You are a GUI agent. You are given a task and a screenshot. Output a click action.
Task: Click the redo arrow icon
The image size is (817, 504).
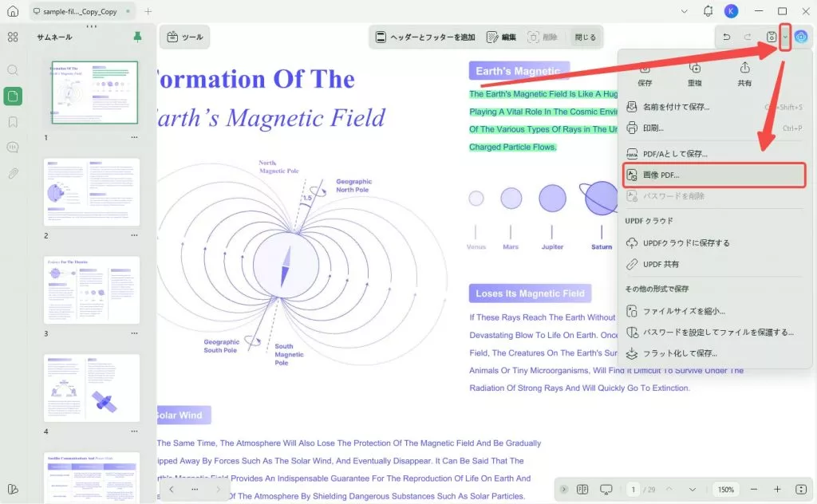(748, 37)
